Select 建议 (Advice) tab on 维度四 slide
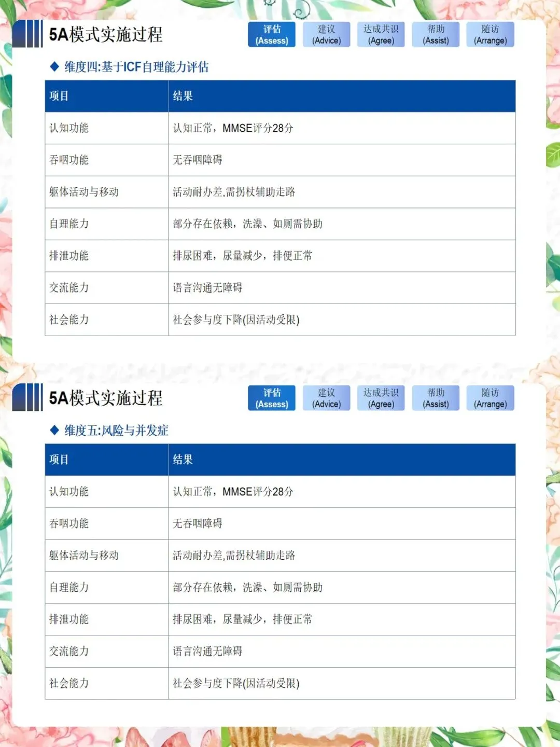560x747 pixels. [326, 34]
